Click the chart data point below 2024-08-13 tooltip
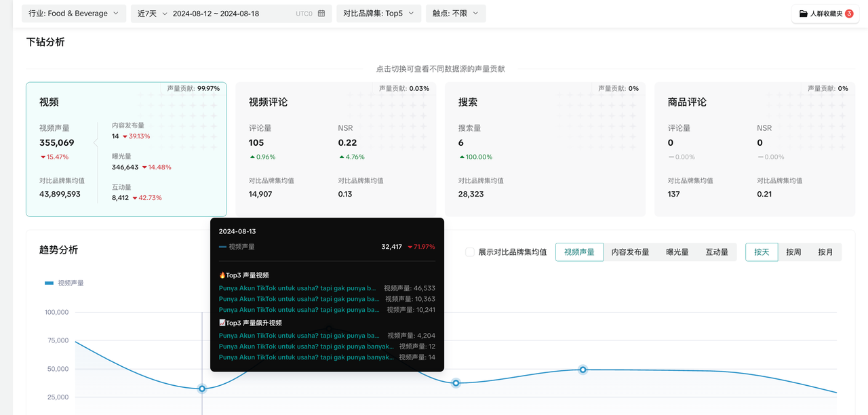 click(202, 389)
